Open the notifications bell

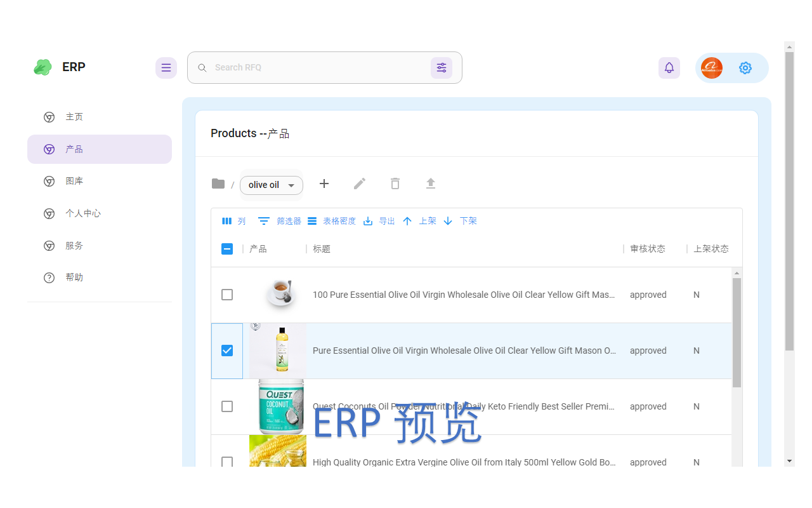coord(669,68)
